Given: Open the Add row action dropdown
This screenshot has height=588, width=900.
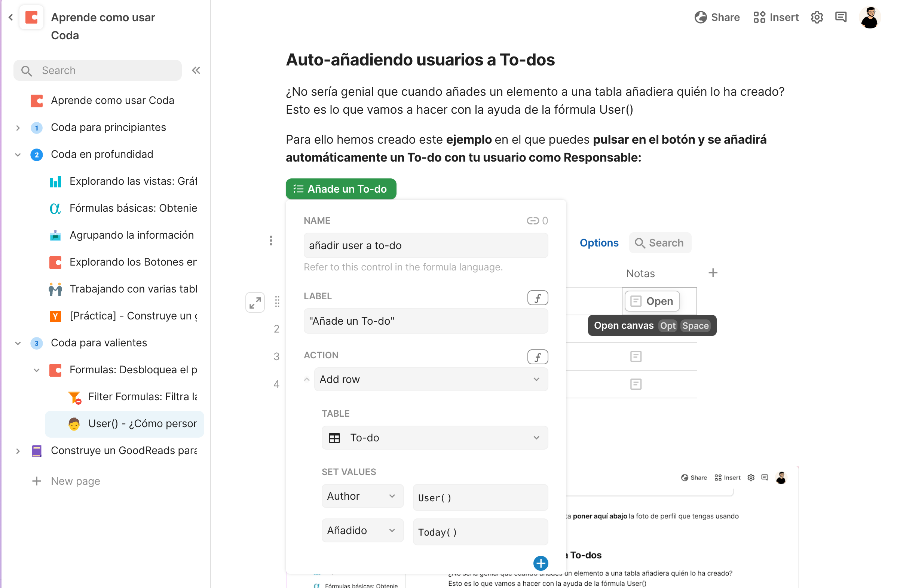Looking at the screenshot, I should pyautogui.click(x=430, y=379).
